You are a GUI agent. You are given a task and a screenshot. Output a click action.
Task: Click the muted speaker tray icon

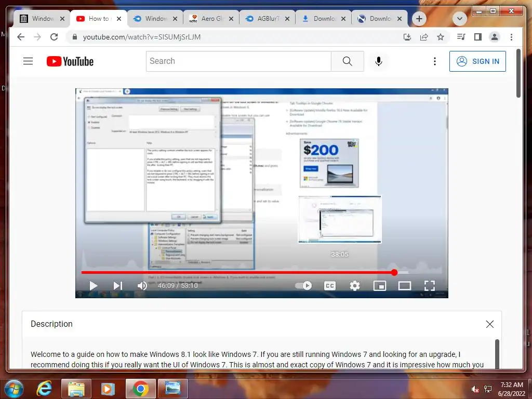point(475,389)
